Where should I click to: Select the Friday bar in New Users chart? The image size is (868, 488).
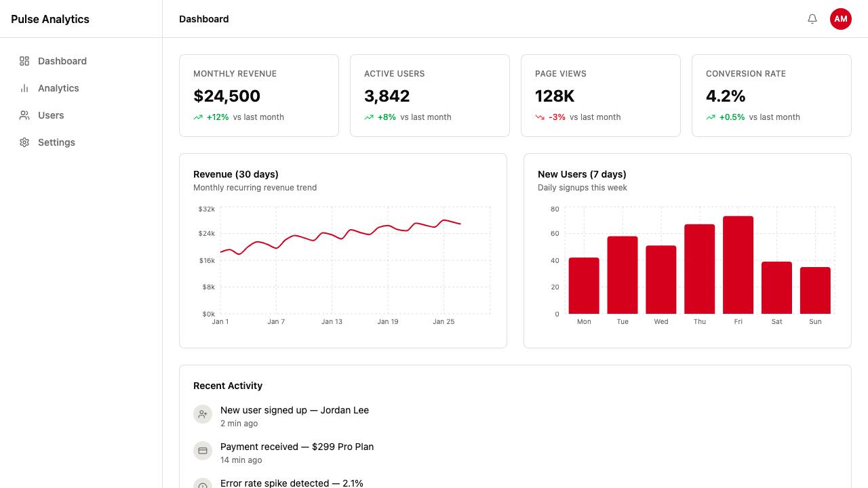click(738, 265)
